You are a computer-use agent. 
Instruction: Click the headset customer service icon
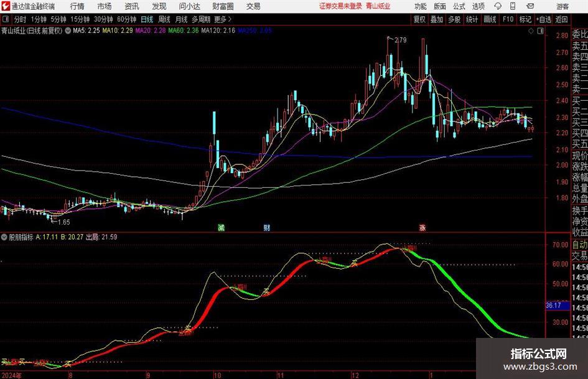[498, 6]
